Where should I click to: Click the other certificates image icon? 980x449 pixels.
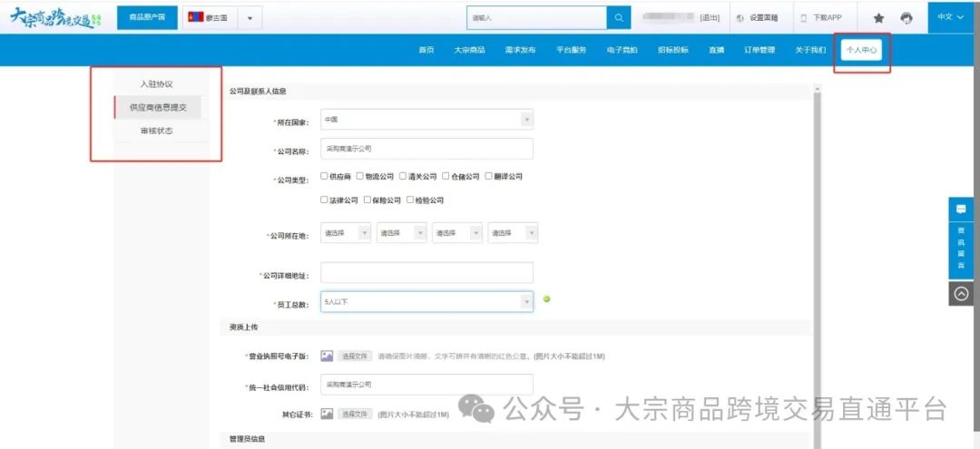pyautogui.click(x=327, y=414)
